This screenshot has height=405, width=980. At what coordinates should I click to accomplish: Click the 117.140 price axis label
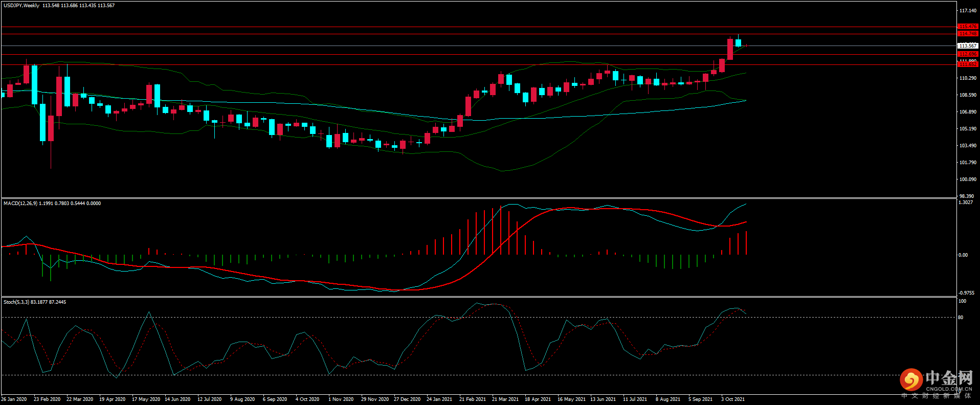(x=968, y=11)
